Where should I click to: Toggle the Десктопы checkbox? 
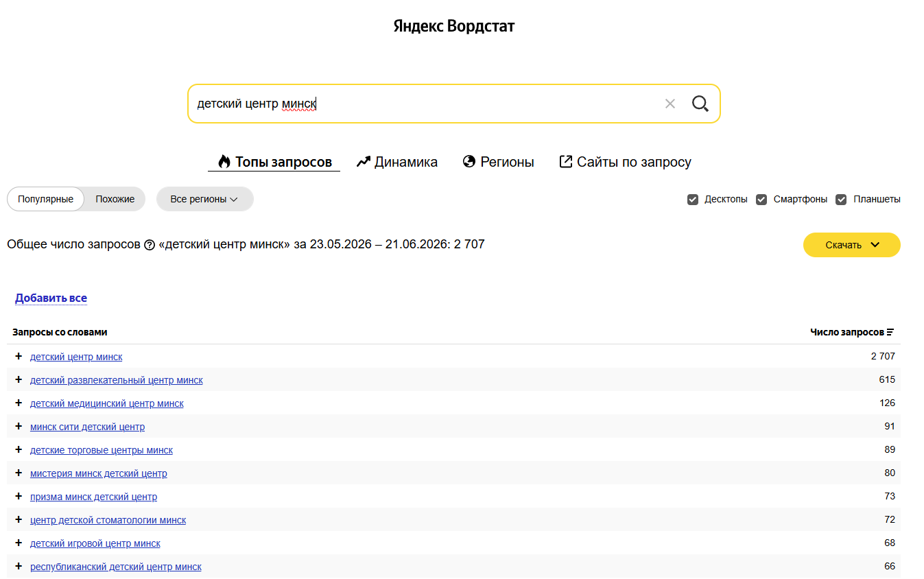pyautogui.click(x=693, y=200)
